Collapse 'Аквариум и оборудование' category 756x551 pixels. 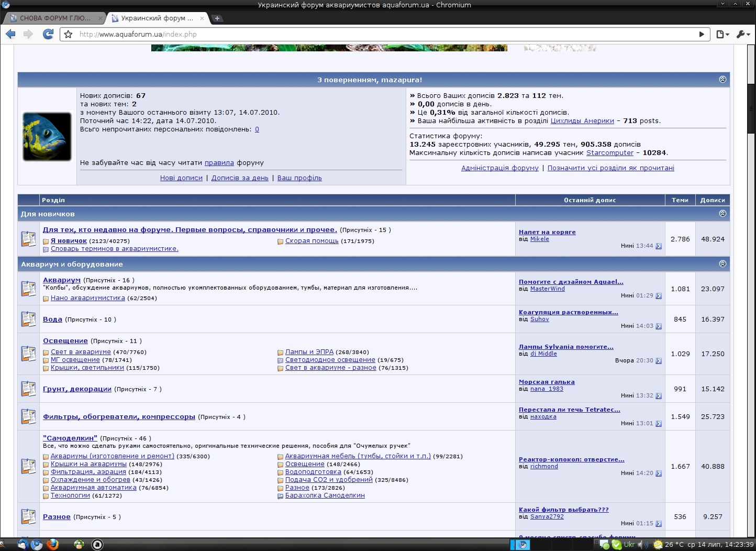[x=722, y=264]
